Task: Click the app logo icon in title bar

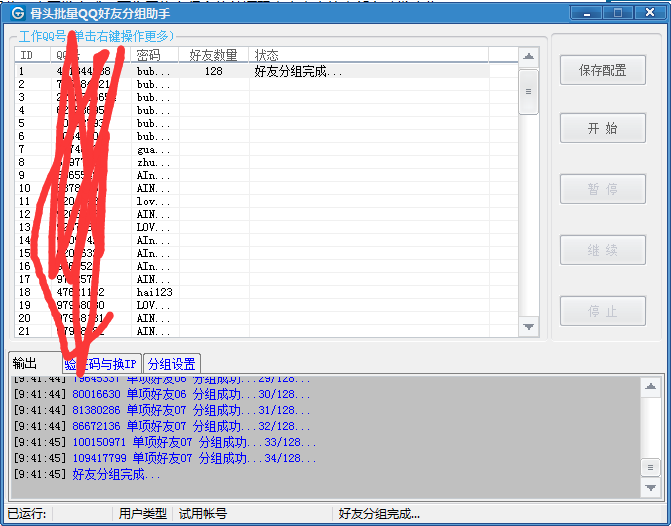Action: pyautogui.click(x=18, y=13)
